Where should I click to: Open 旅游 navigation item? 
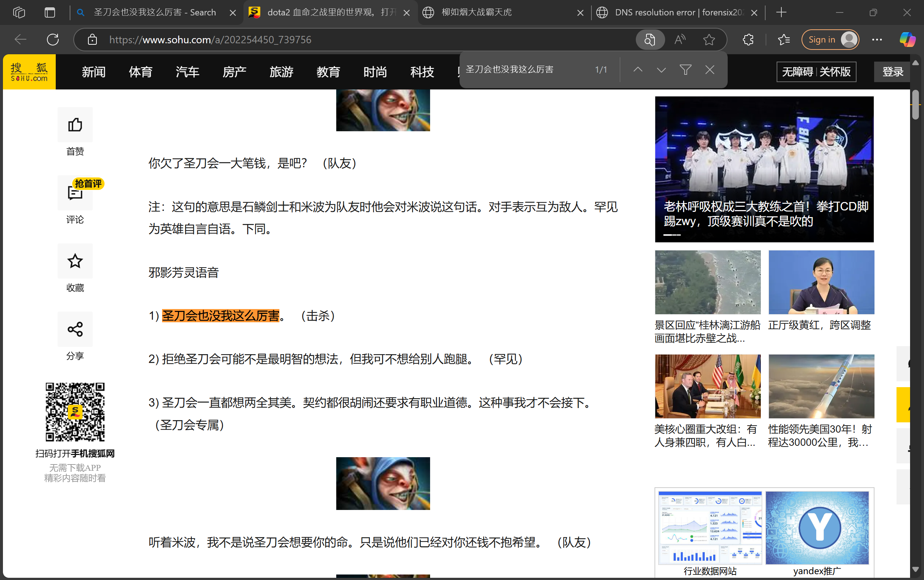tap(281, 72)
